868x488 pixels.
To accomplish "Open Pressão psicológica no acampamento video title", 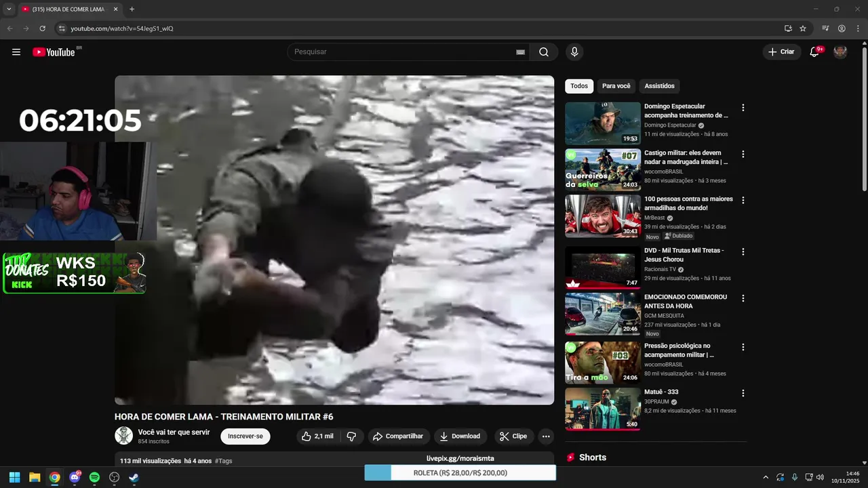I will point(679,350).
